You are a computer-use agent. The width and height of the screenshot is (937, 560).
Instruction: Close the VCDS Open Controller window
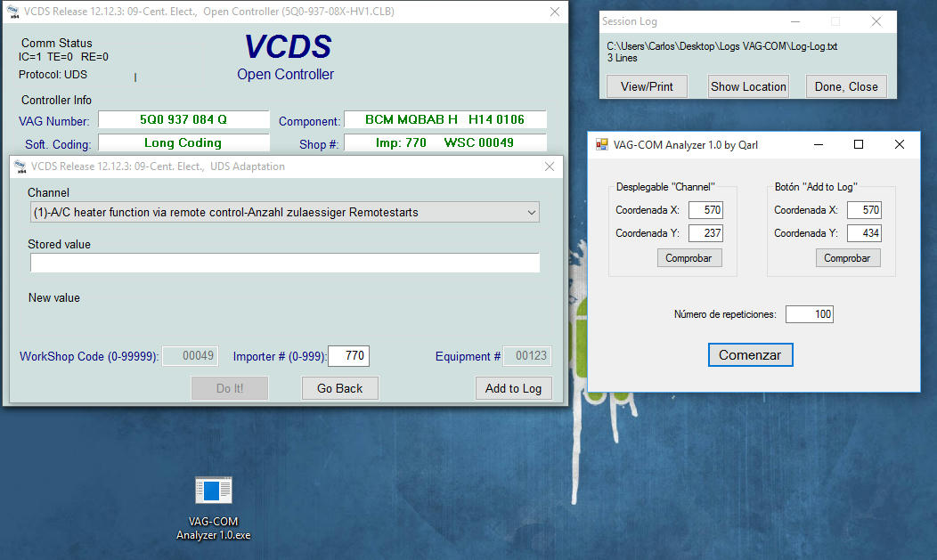(555, 12)
